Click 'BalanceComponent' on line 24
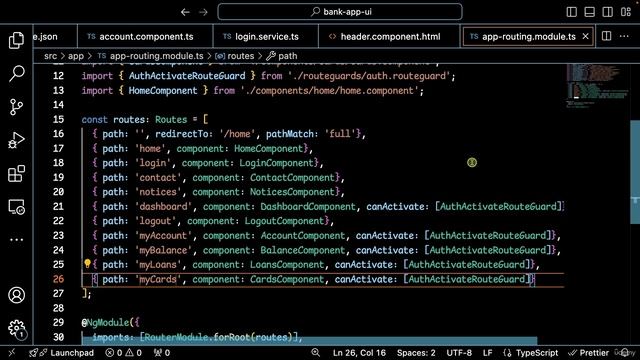 [303, 250]
